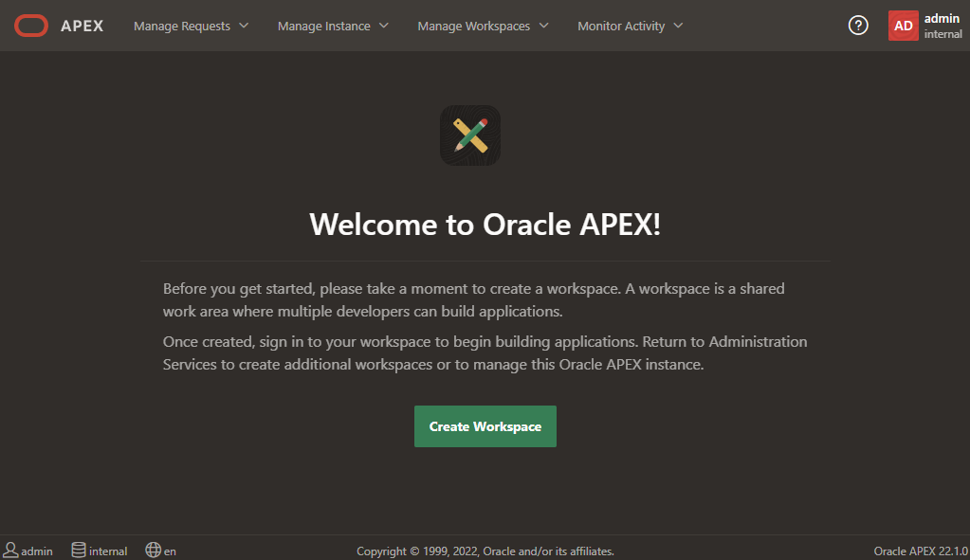
Task: Open the Help question mark icon
Action: tap(858, 26)
